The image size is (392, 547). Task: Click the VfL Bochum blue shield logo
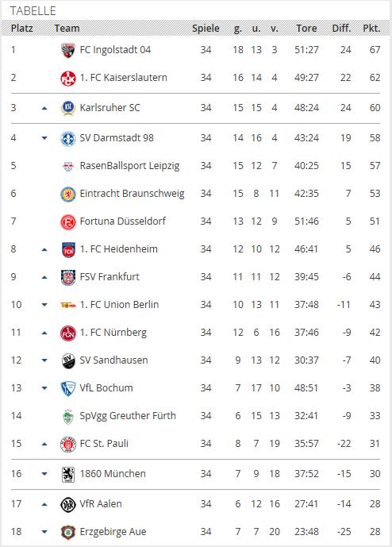pyautogui.click(x=68, y=388)
